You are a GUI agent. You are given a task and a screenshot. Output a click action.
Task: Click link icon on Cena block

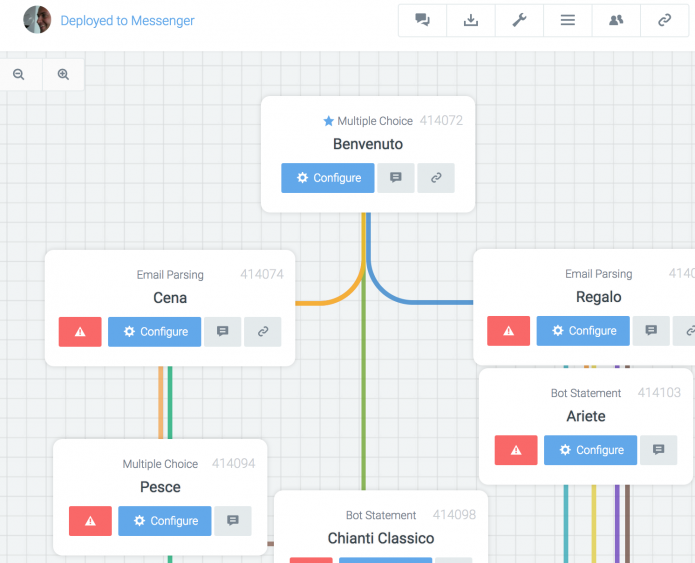point(263,332)
